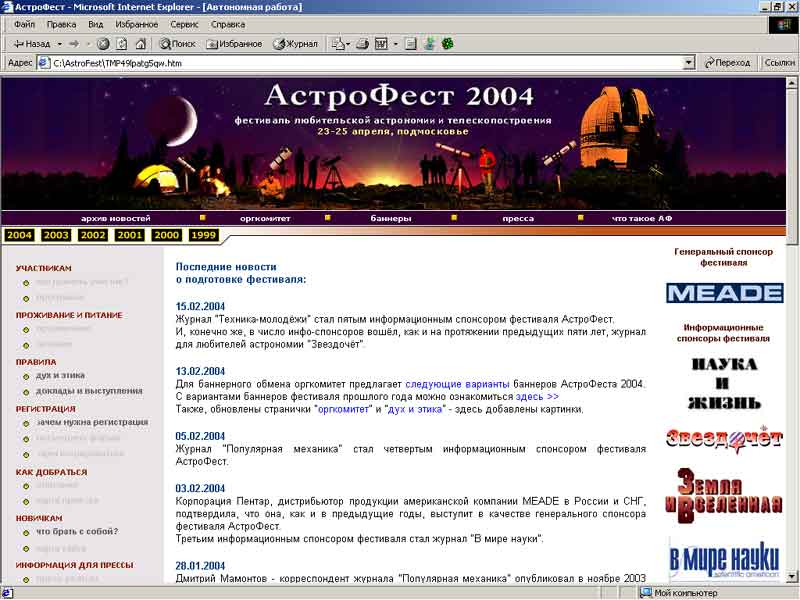Print the page with the printer icon

point(362,44)
